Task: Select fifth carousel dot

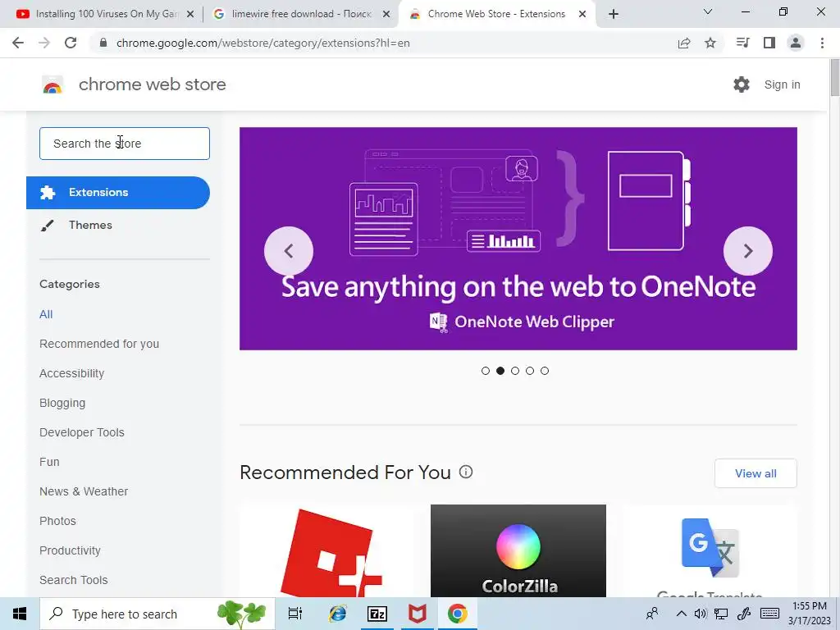Action: [x=545, y=371]
